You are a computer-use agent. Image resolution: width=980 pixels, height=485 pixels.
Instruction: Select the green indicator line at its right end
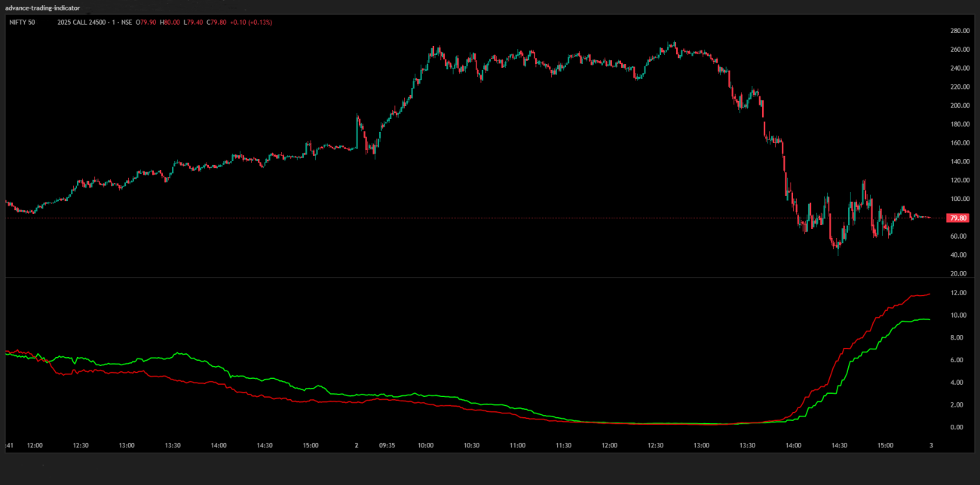click(928, 319)
